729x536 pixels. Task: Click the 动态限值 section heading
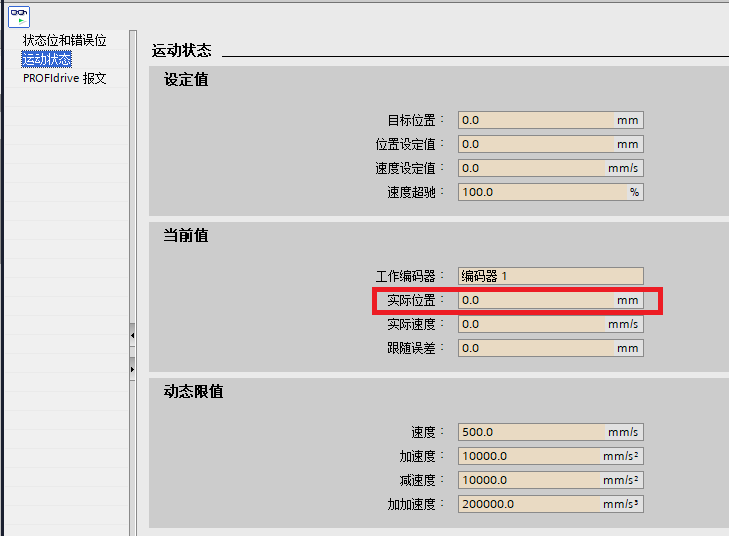click(x=193, y=391)
